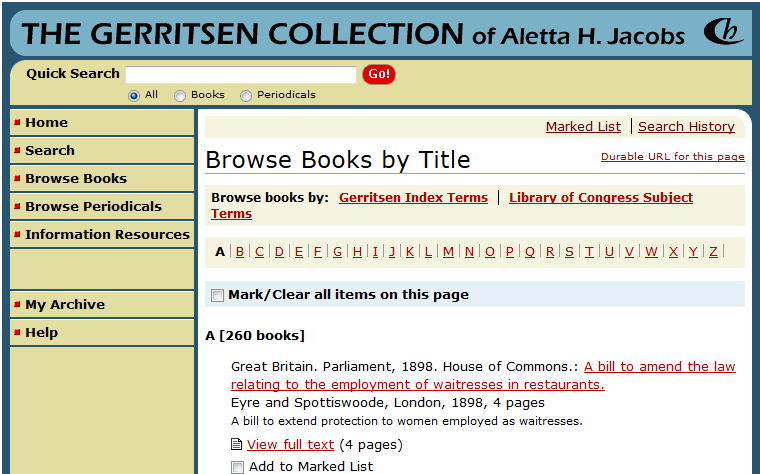The image size is (760, 474).
Task: Jump to letter N titles
Action: 469,252
